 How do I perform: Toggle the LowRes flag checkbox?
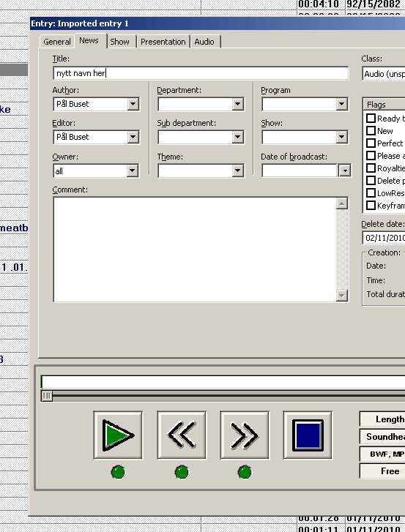371,193
